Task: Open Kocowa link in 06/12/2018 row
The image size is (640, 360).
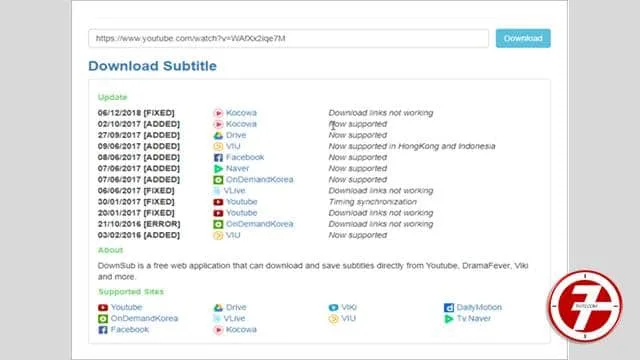Action: tap(241, 113)
